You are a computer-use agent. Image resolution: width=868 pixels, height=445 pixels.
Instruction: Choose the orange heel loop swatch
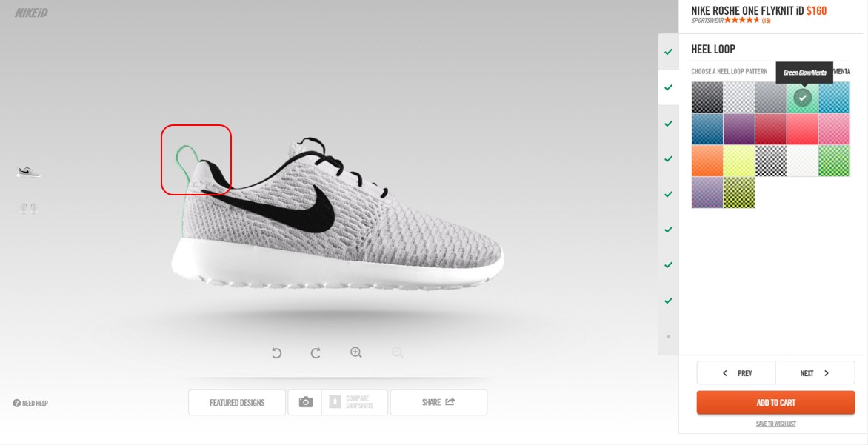(707, 161)
